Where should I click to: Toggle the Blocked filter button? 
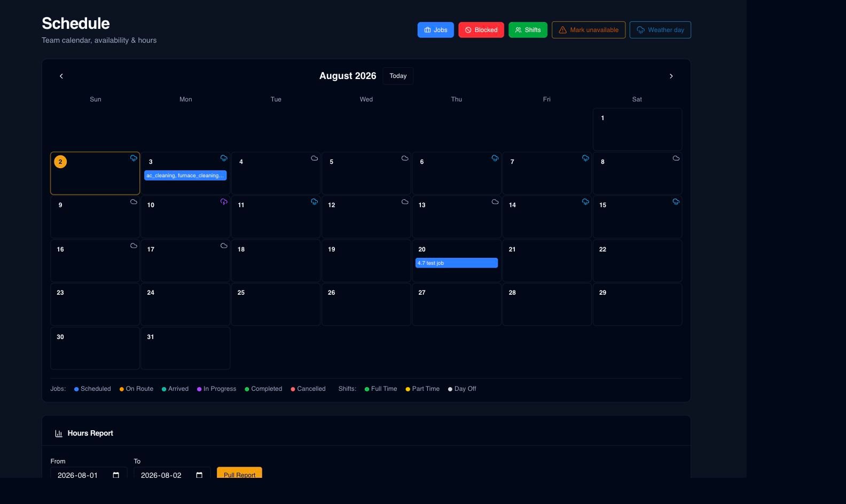click(481, 30)
